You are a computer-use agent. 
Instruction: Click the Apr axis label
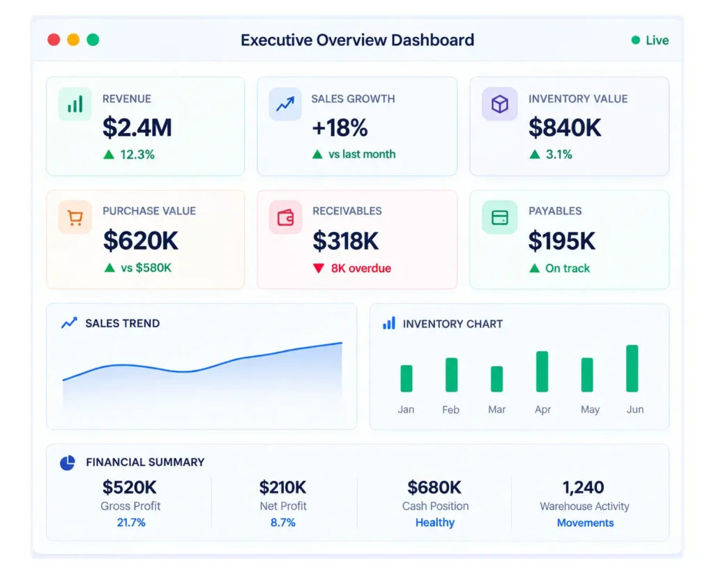click(x=542, y=410)
